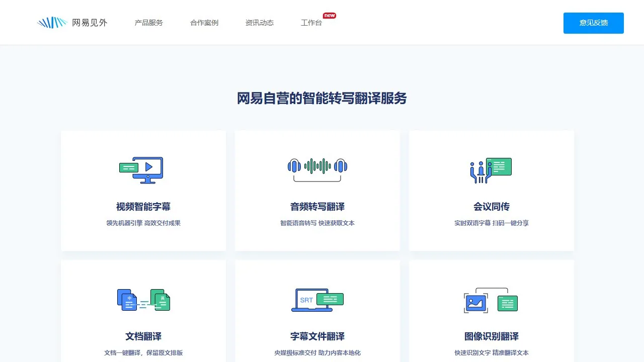This screenshot has width=644, height=362.
Task: Click the 网易见外 wave logo icon
Action: [52, 23]
